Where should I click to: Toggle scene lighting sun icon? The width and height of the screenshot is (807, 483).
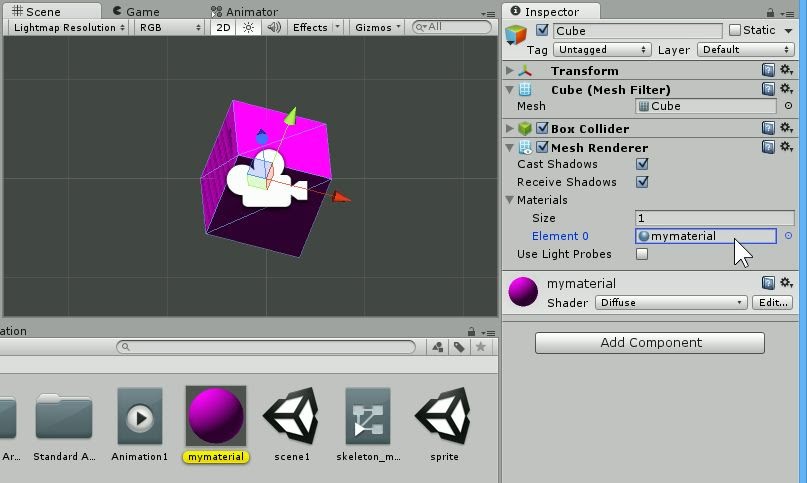248,28
